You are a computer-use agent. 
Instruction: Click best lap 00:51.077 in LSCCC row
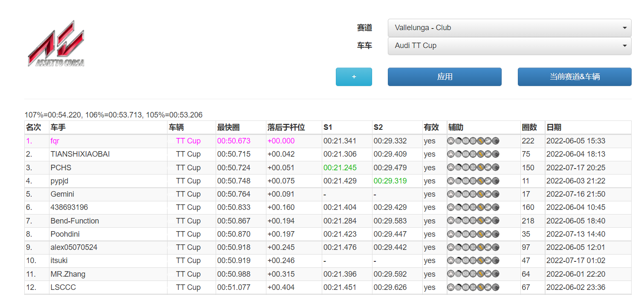pos(234,287)
